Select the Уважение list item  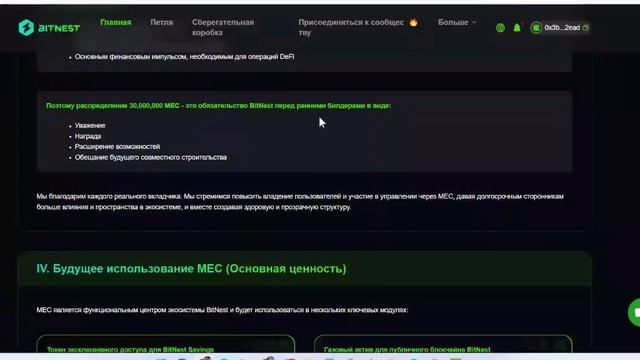(x=90, y=125)
